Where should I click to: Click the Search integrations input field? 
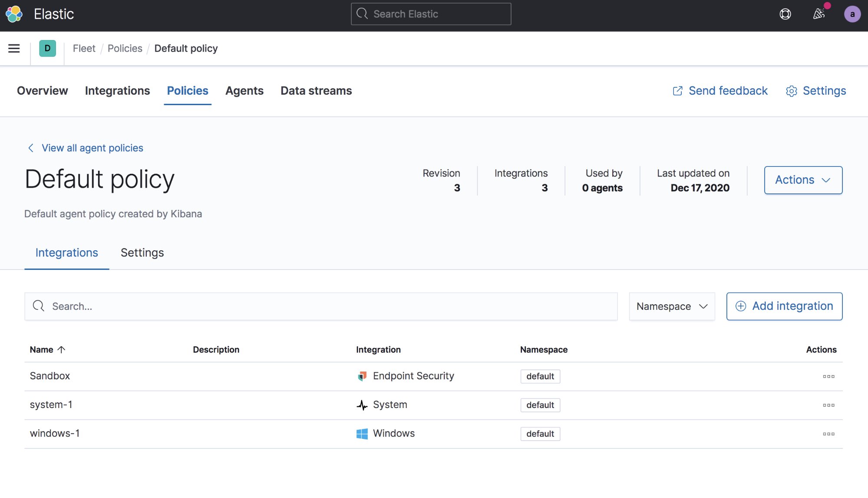[x=321, y=306]
